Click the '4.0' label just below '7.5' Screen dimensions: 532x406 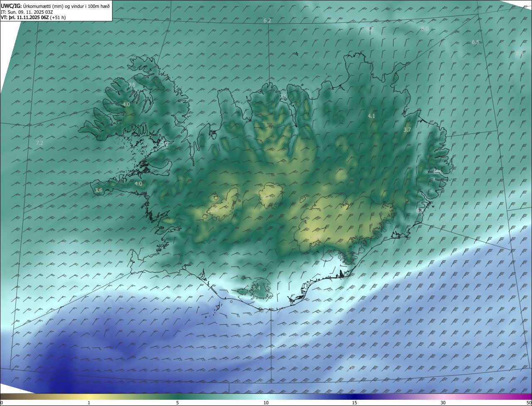(x=126, y=105)
